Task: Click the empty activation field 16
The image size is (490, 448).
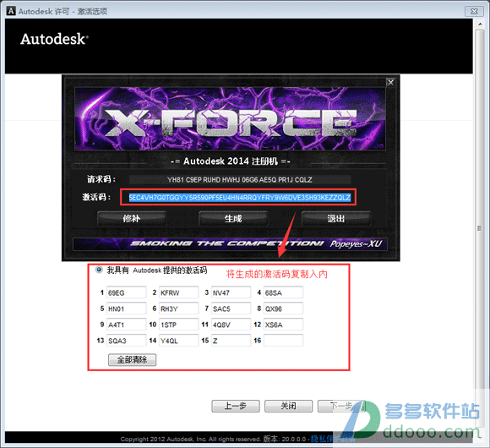Action: pyautogui.click(x=283, y=341)
